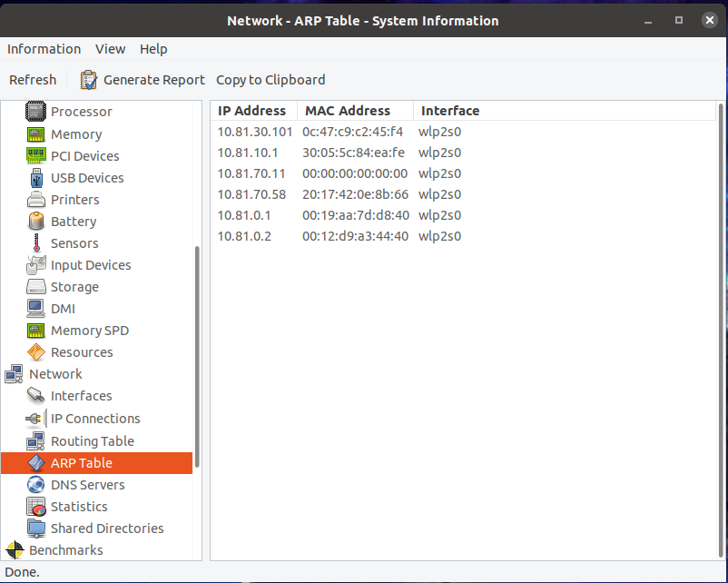Click the Processor chip icon
The height and width of the screenshot is (583, 728).
36,112
